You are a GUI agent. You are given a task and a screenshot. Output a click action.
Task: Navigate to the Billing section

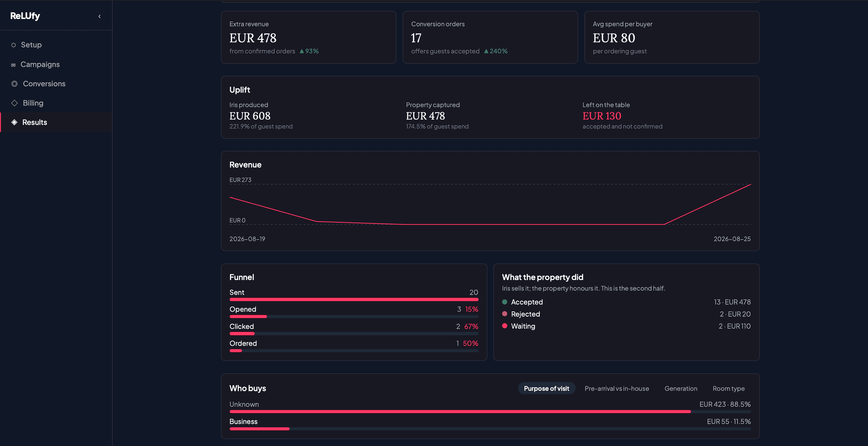(56, 103)
